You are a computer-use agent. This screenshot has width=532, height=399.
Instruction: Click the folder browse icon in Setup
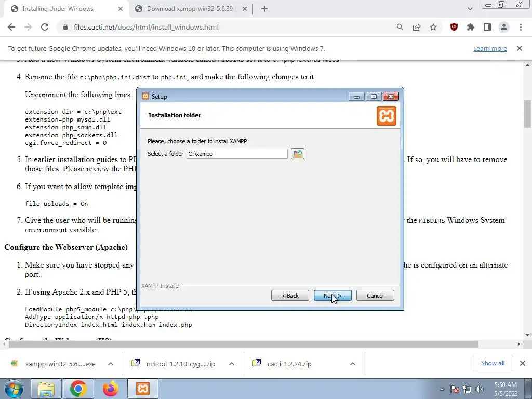[298, 154]
